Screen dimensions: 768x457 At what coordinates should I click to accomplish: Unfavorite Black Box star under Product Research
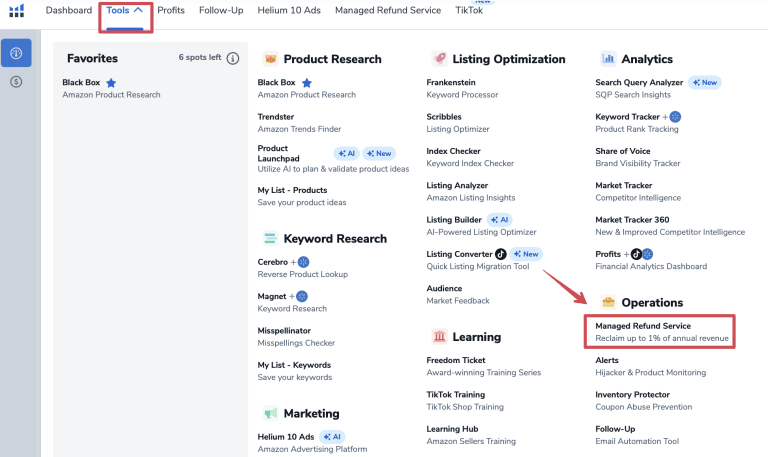coord(307,83)
